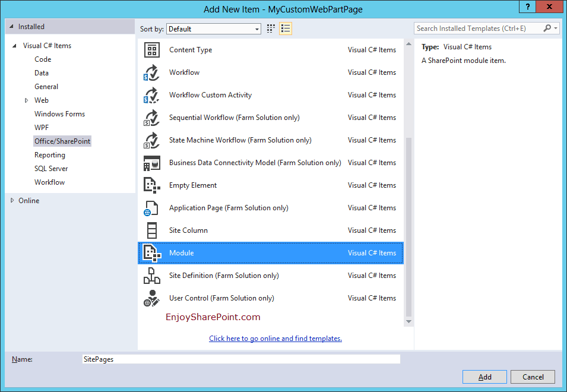This screenshot has height=392, width=567.
Task: Open the find templates online link
Action: [x=275, y=338]
